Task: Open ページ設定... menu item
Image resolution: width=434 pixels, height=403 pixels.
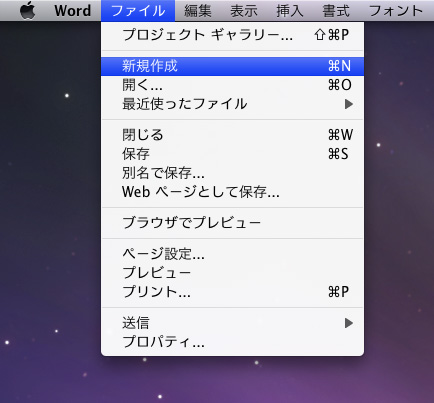Action: coord(232,254)
